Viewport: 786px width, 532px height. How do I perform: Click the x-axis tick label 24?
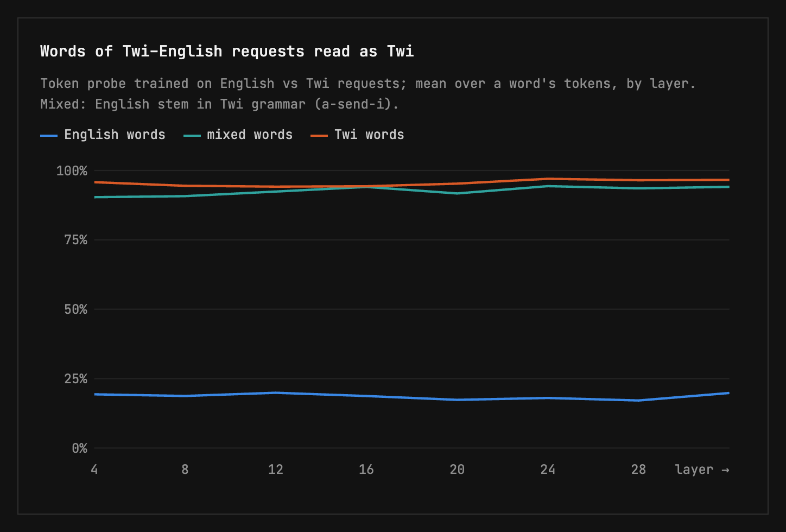tap(548, 470)
